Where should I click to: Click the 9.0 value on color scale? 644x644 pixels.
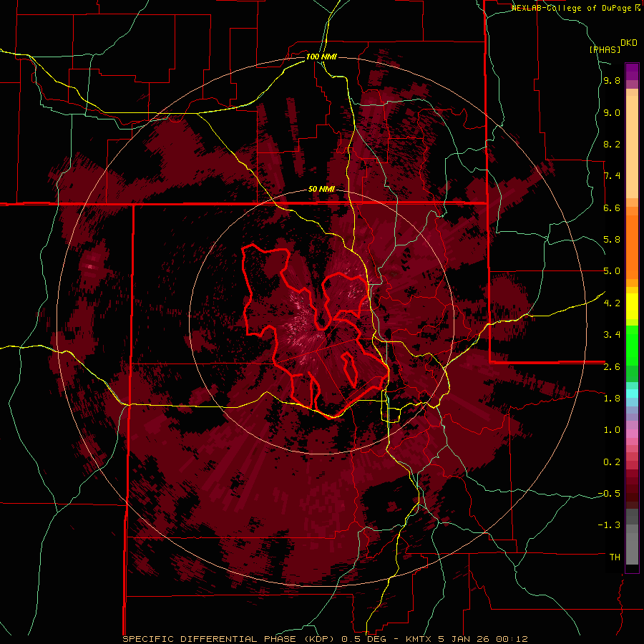pos(612,112)
